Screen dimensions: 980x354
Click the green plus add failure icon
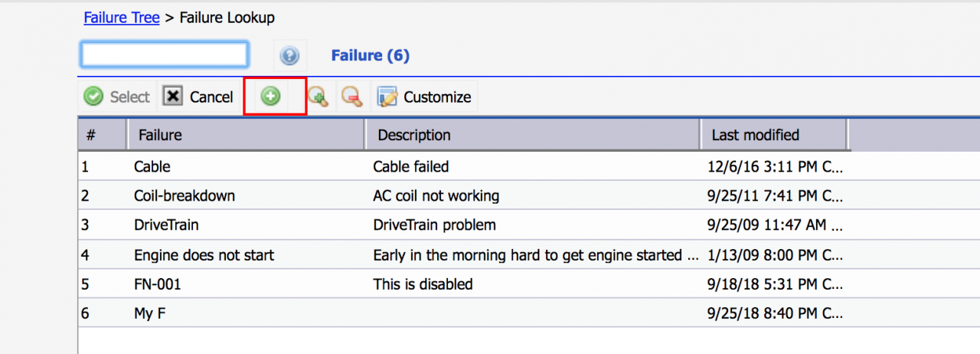click(270, 97)
